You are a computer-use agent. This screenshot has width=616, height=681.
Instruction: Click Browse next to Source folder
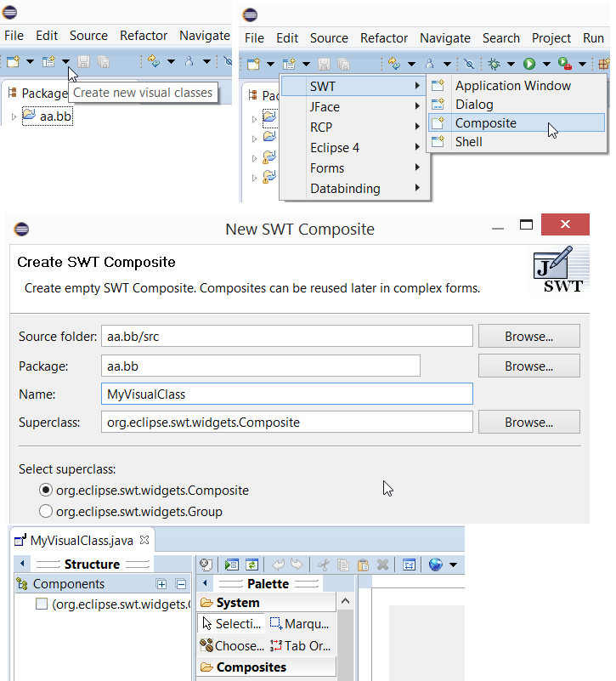(528, 337)
